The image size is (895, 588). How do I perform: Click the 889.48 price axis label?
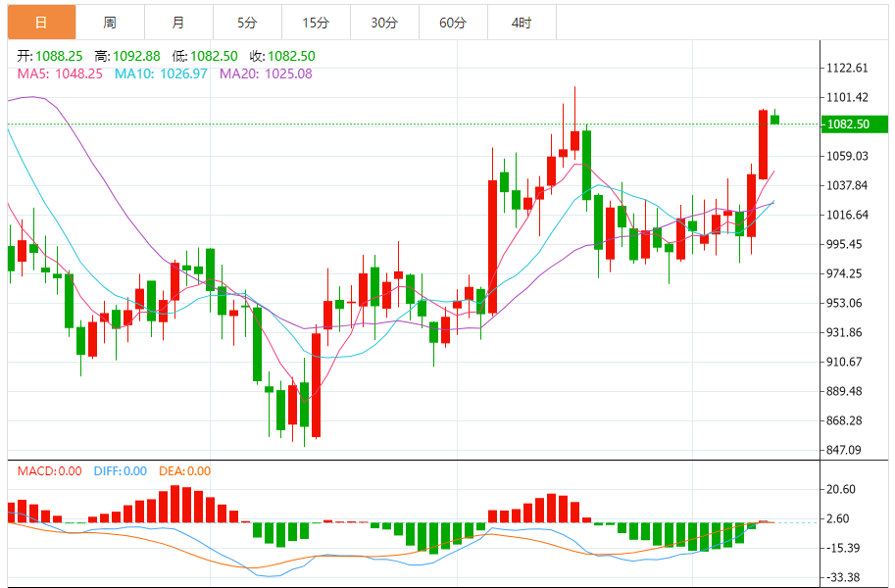coord(844,391)
